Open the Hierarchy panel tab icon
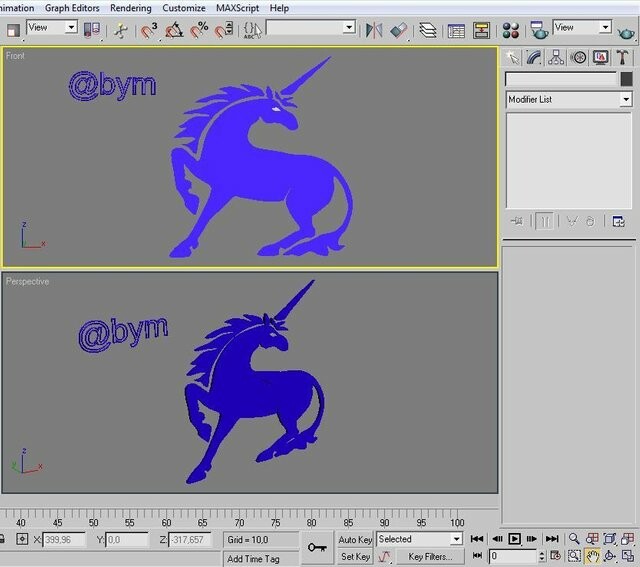The width and height of the screenshot is (640, 567). coord(556,58)
